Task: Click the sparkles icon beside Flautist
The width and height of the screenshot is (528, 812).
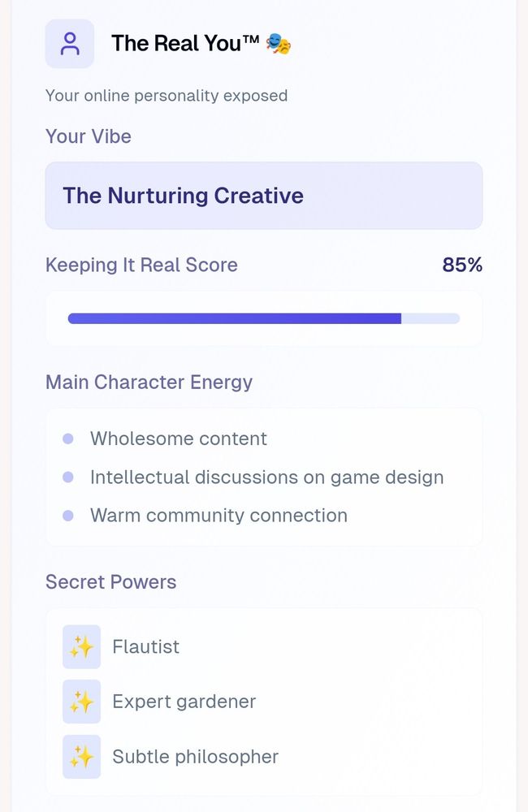Action: (x=82, y=646)
